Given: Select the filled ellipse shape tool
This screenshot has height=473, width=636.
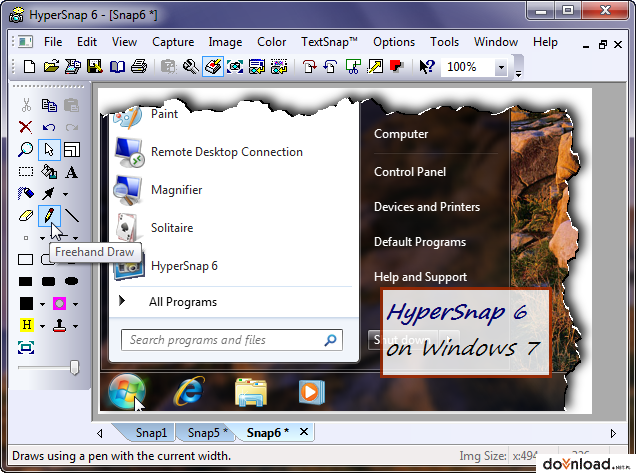Looking at the screenshot, I should pos(71,281).
